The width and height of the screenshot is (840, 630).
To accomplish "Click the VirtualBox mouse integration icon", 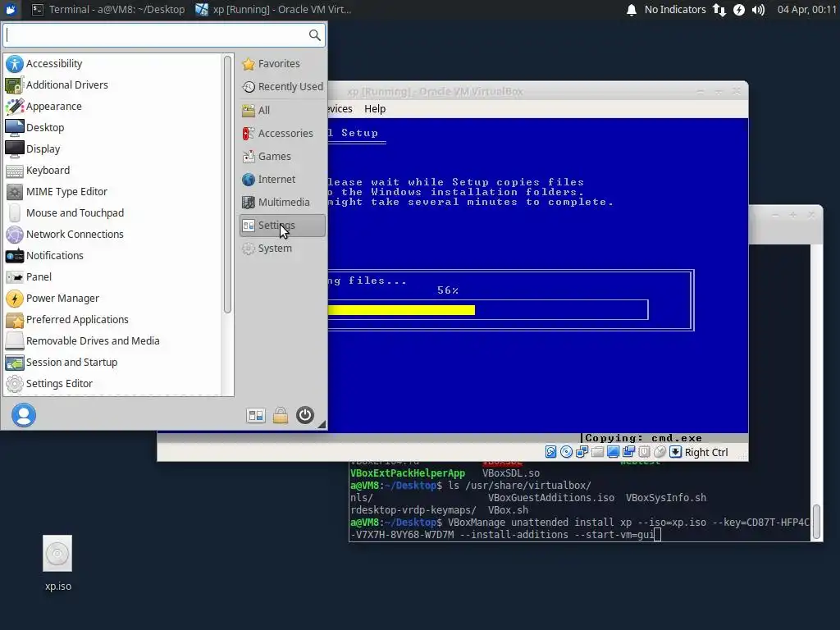I will pos(660,452).
